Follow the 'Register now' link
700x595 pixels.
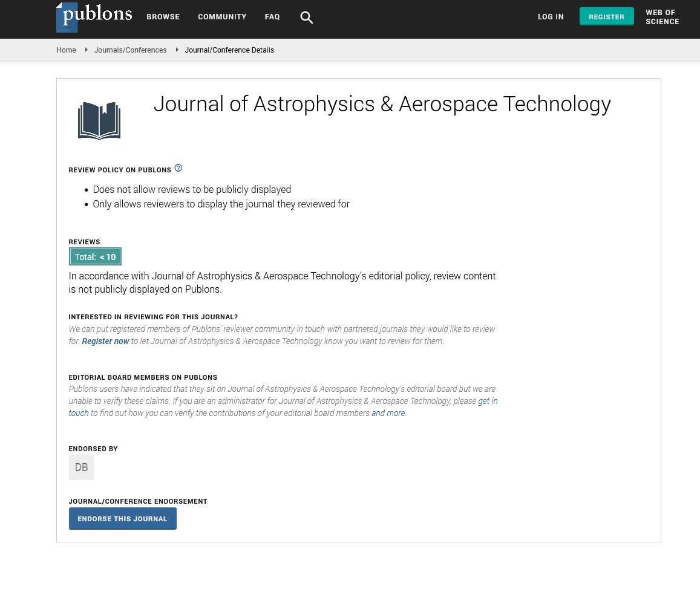105,341
